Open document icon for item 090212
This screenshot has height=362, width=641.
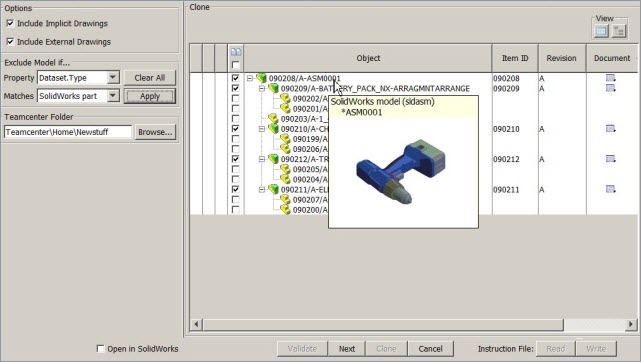610,159
